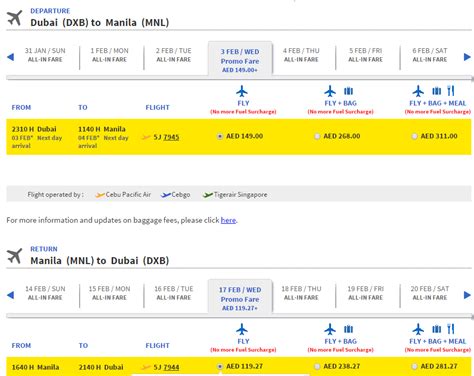This screenshot has width=474, height=376.
Task: Click the departure 'FLIGHT' column header
Action: 157,108
